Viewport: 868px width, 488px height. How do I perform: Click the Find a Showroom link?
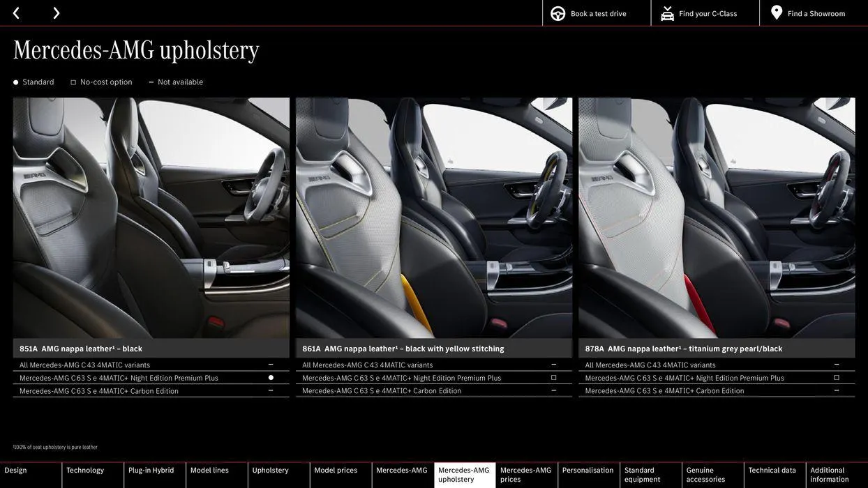pyautogui.click(x=816, y=13)
